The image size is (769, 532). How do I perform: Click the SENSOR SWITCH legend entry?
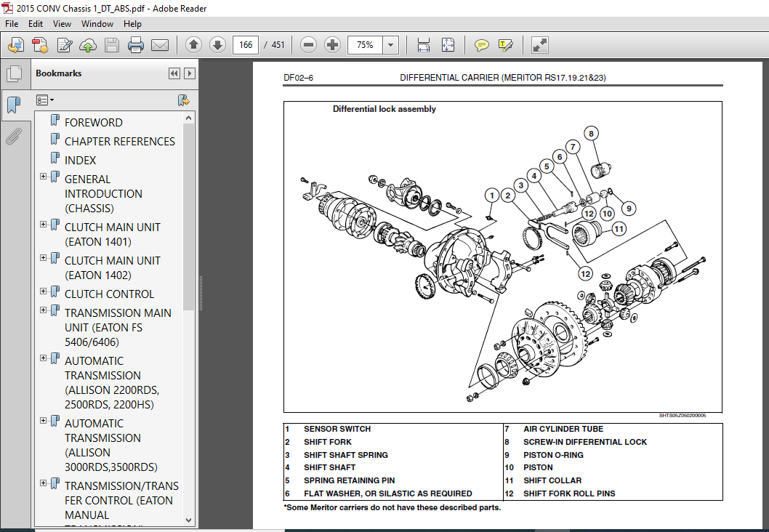(337, 429)
